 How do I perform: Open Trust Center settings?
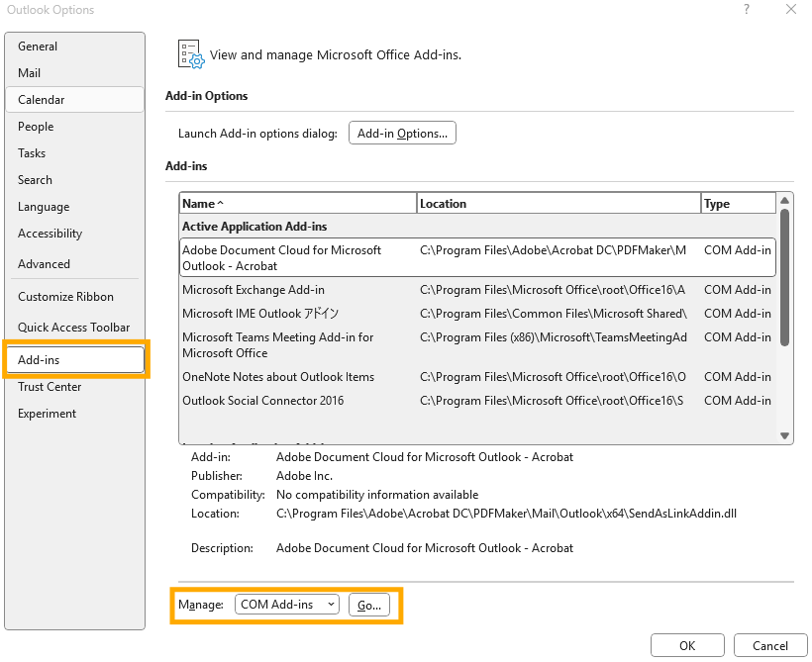click(74, 387)
